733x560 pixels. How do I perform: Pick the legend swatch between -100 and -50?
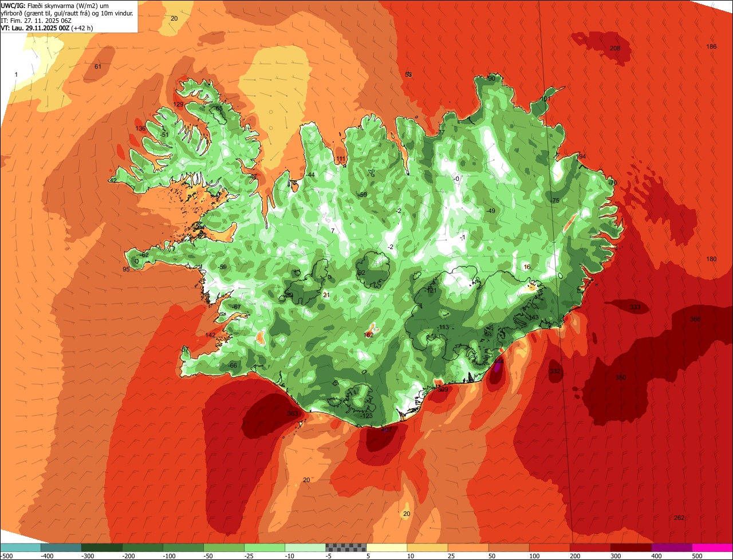click(183, 547)
